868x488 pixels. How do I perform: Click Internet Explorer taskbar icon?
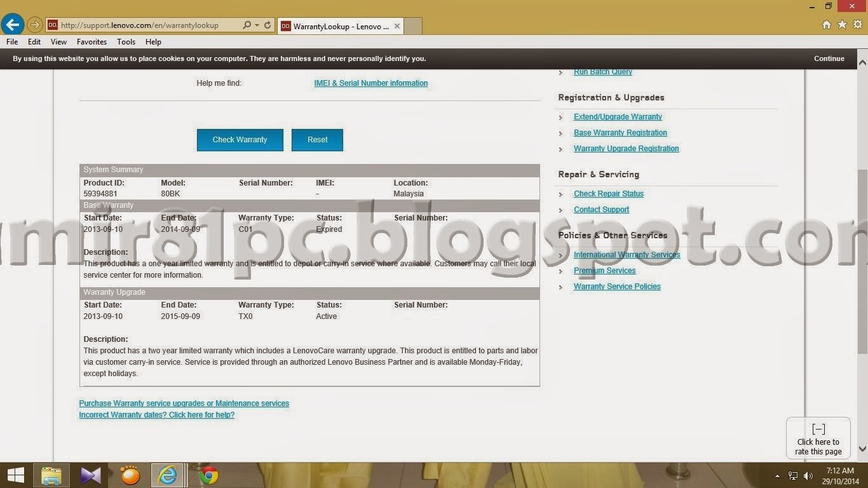(168, 475)
